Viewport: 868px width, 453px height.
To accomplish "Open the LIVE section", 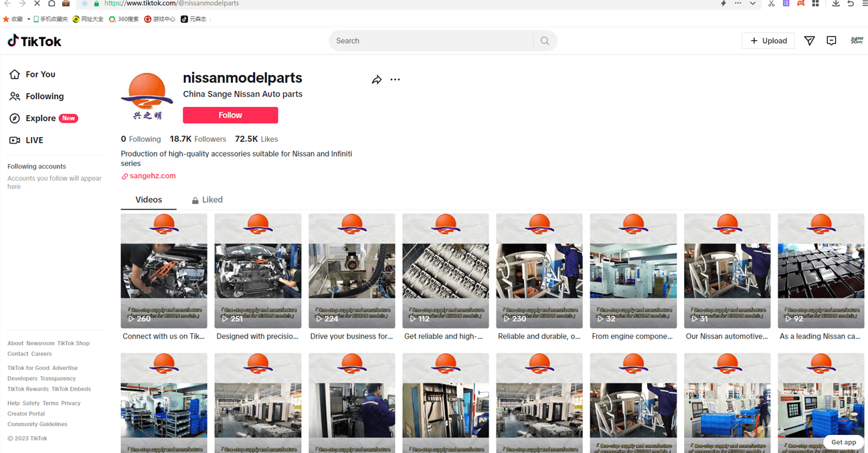I will tap(26, 141).
